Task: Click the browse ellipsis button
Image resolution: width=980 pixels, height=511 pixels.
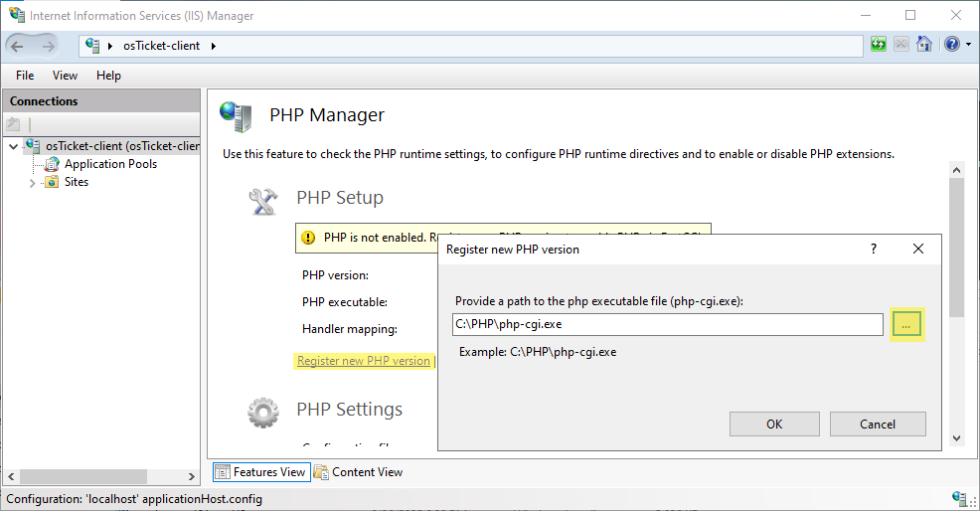Action: [906, 325]
